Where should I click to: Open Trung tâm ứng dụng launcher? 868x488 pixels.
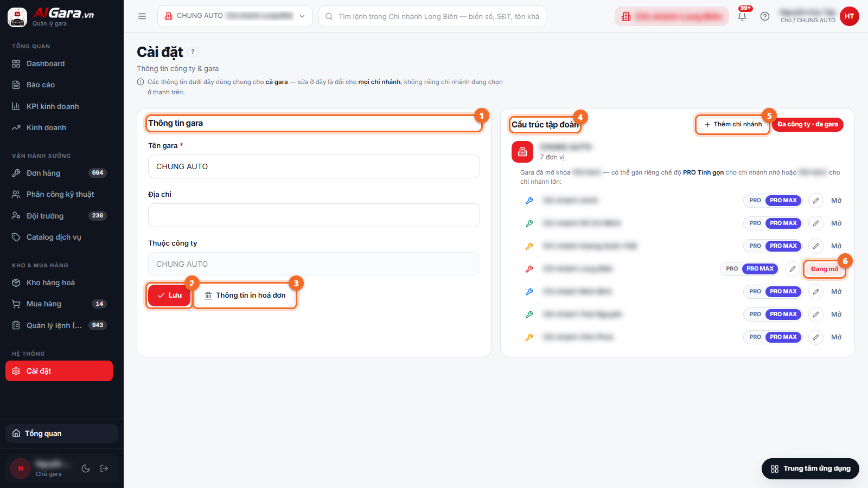pos(810,468)
